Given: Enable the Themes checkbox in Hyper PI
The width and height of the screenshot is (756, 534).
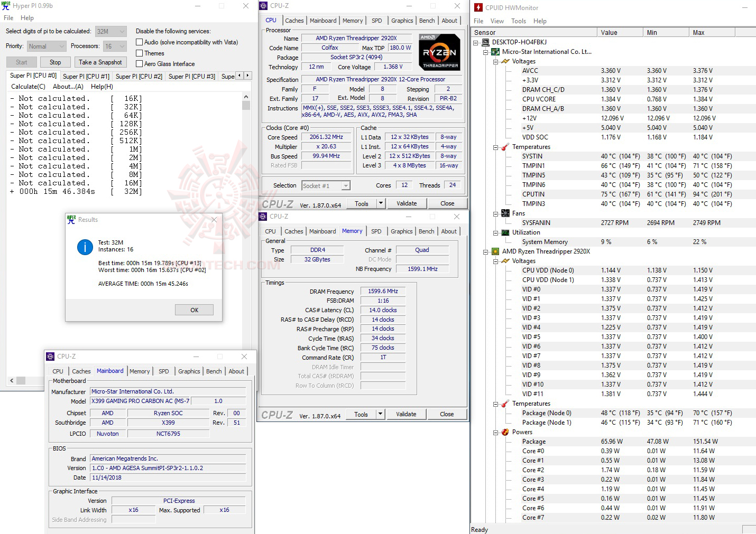Looking at the screenshot, I should (x=140, y=53).
